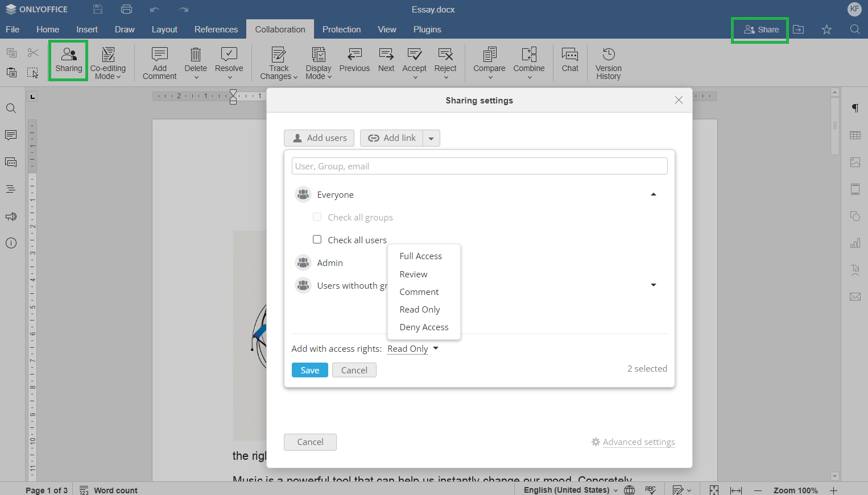Image resolution: width=868 pixels, height=495 pixels.
Task: Click the User, Group, email search field
Action: [479, 167]
